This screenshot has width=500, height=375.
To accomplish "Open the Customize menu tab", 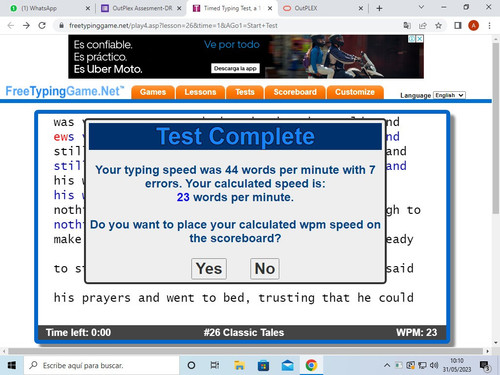I will point(355,92).
